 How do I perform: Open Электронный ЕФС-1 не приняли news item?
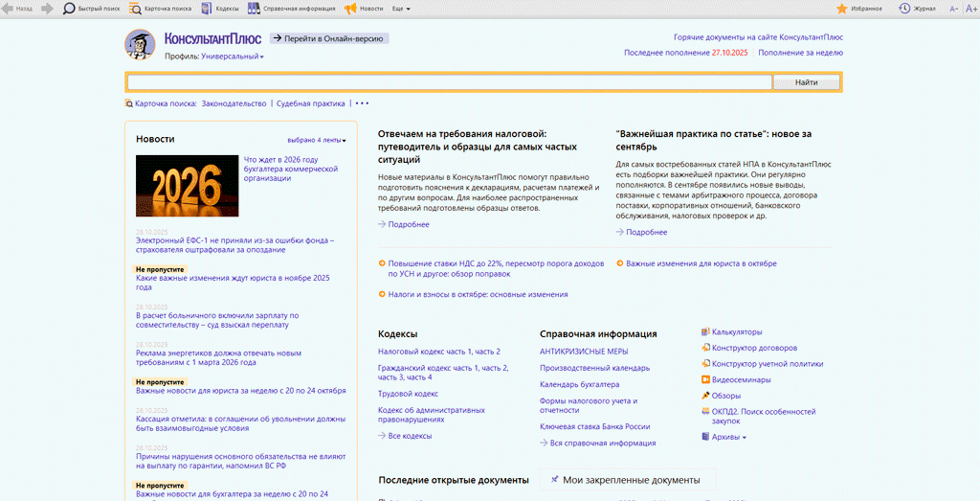pos(235,245)
